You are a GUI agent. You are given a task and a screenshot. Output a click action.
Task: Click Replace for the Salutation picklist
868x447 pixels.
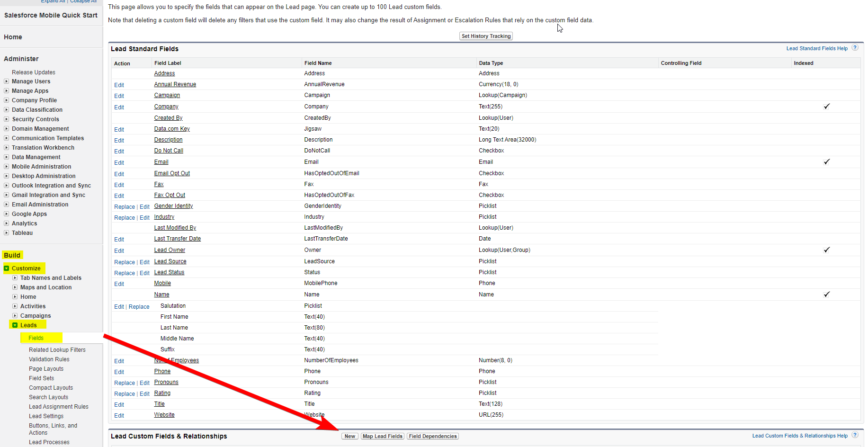139,307
